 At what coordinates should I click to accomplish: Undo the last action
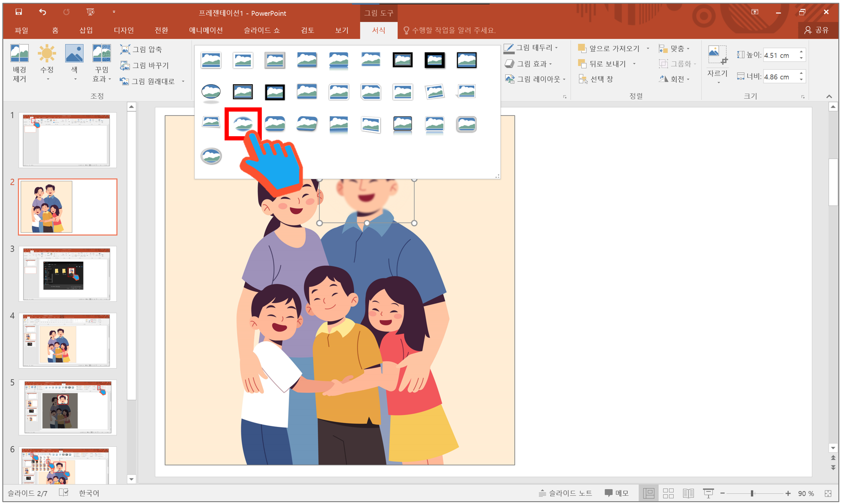click(42, 12)
